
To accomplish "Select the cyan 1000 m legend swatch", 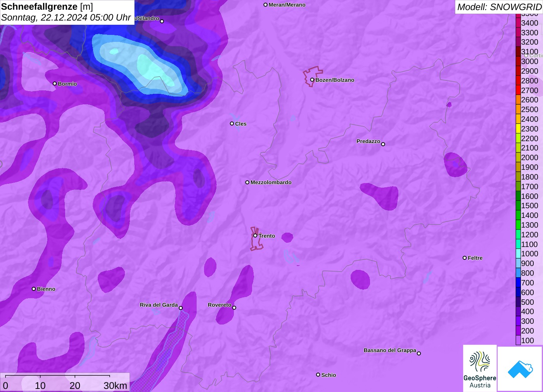I will point(518,254).
